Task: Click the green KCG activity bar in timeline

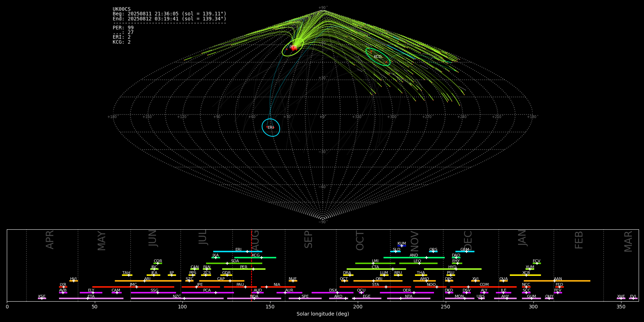Action: [x=255, y=257]
